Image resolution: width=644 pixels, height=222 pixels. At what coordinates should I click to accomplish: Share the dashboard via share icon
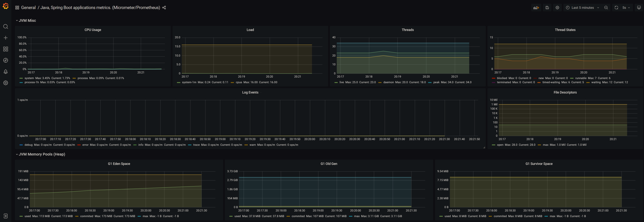pyautogui.click(x=164, y=8)
